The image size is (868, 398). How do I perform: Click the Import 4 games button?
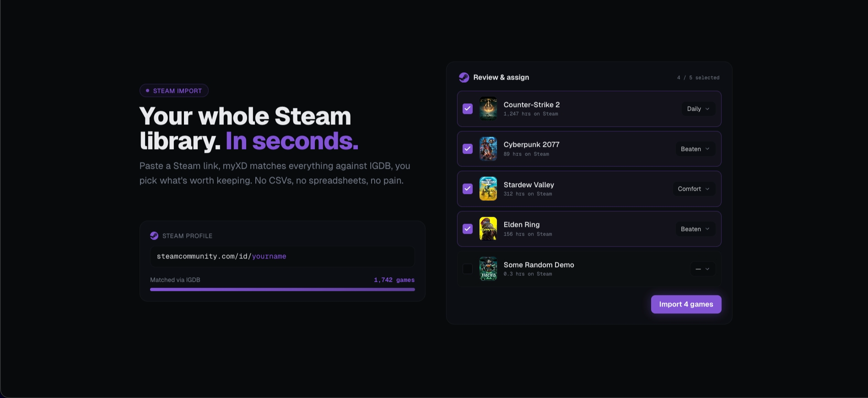686,304
